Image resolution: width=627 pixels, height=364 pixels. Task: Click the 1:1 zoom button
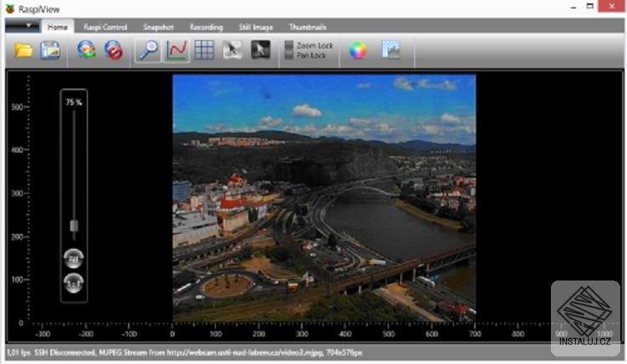click(74, 283)
